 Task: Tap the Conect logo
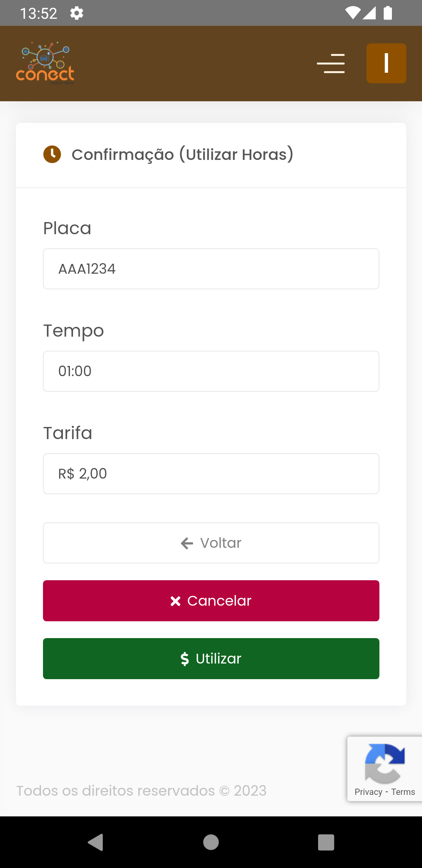point(45,63)
